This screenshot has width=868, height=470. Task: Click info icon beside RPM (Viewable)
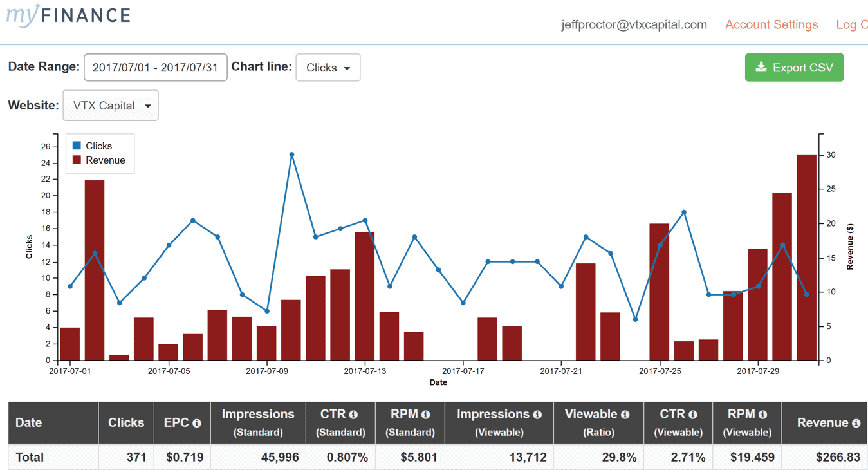(762, 415)
